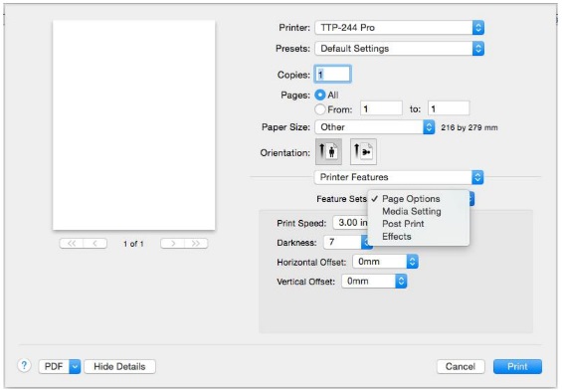The image size is (562, 392).
Task: Click the Hide Details button
Action: point(119,366)
